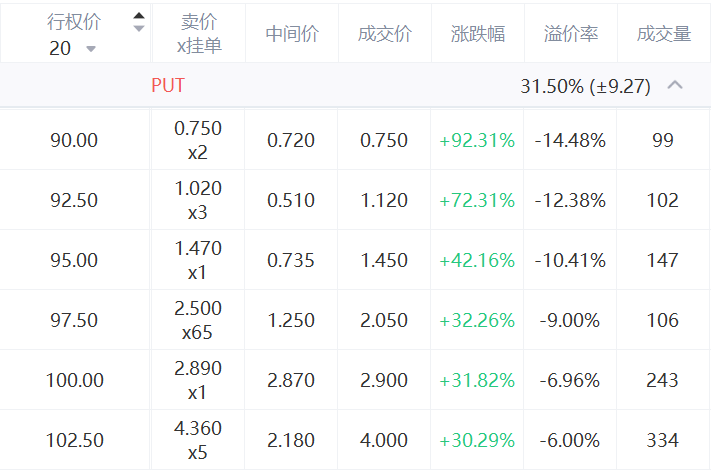Collapse the PUT section with chevron
Viewport: 711px width, 474px height.
pyautogui.click(x=675, y=86)
